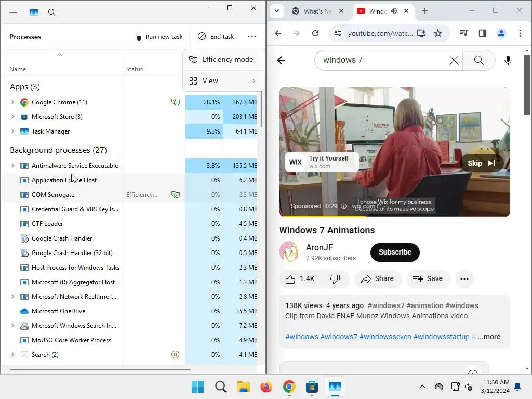Start YouTube voice search microphone

(x=508, y=60)
